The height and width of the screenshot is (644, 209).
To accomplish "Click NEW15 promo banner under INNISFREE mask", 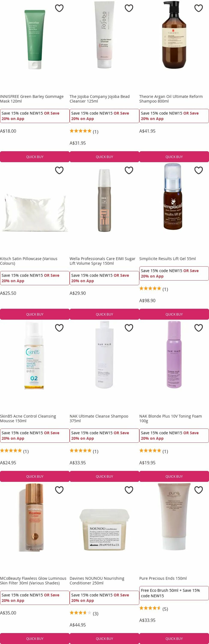I will [35, 116].
